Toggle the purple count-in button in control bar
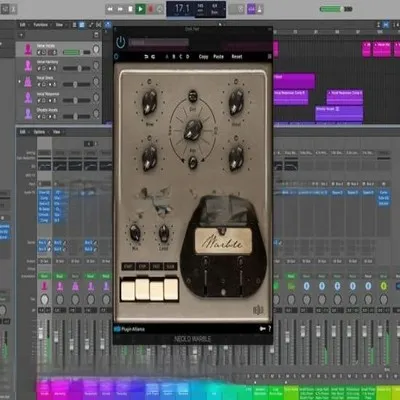The width and height of the screenshot is (400, 400). click(251, 9)
